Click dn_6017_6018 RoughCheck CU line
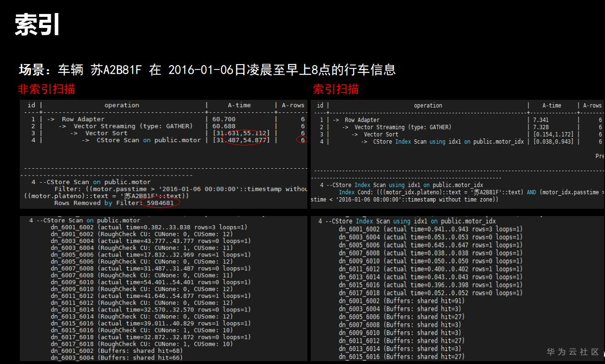Image resolution: width=605 pixels, height=364 pixels. pyautogui.click(x=141, y=344)
